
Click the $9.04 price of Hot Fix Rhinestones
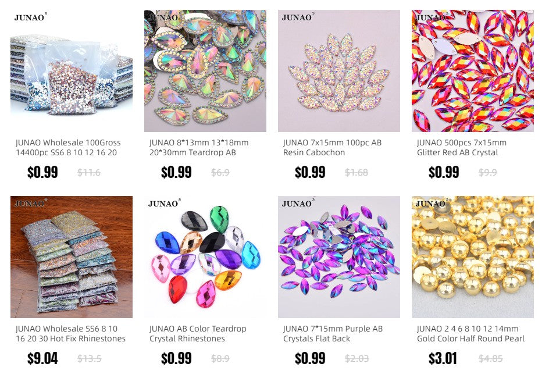(42, 358)
